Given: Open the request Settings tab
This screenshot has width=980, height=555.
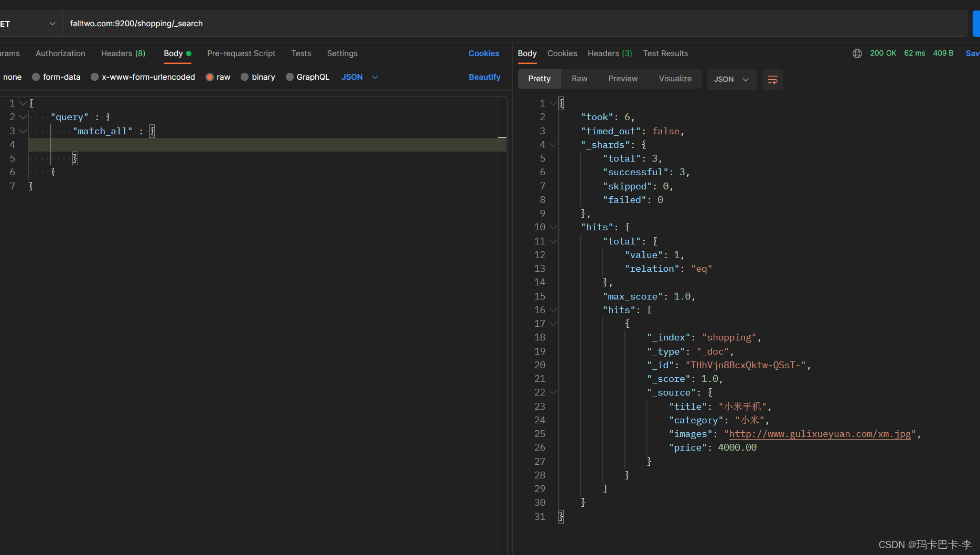Looking at the screenshot, I should pyautogui.click(x=342, y=54).
